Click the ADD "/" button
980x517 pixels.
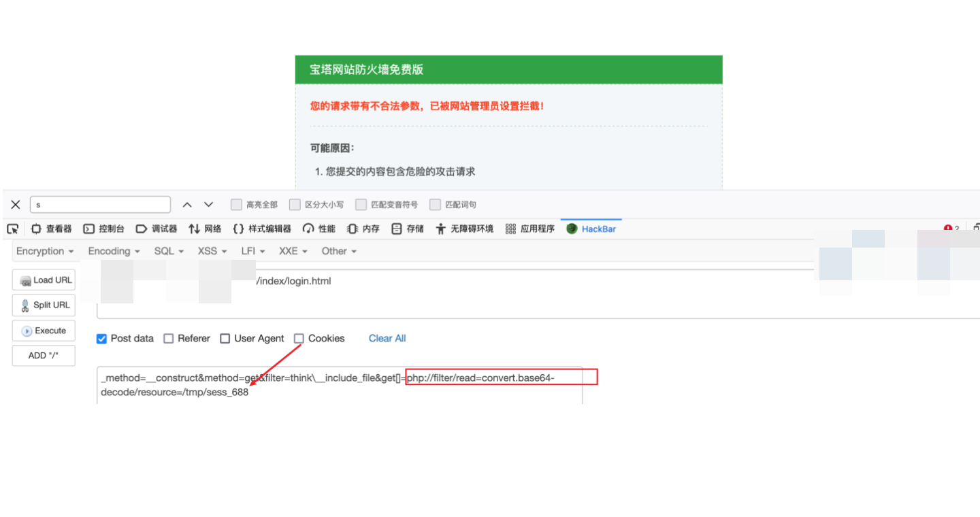[44, 355]
